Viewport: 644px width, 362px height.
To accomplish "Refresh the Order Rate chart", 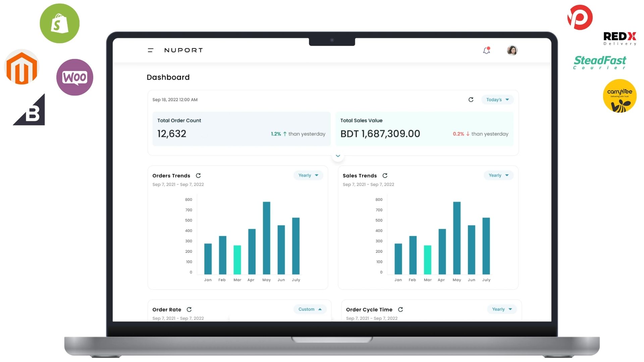I will [189, 309].
